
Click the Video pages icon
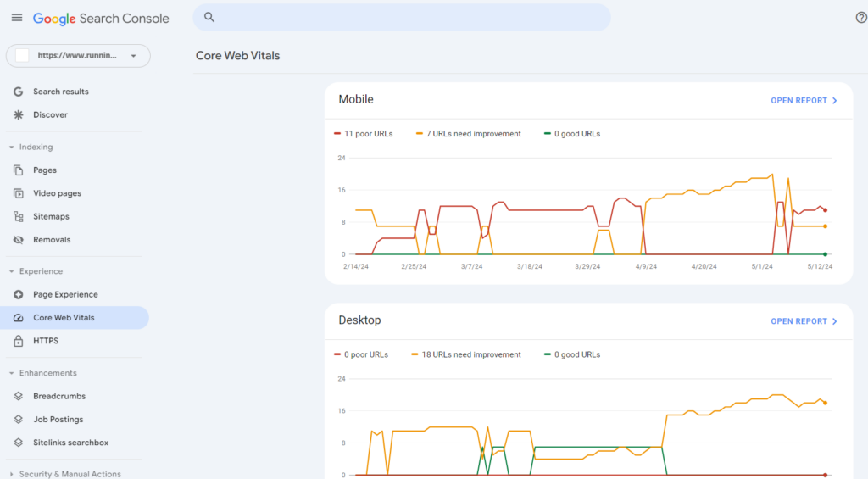tap(19, 193)
